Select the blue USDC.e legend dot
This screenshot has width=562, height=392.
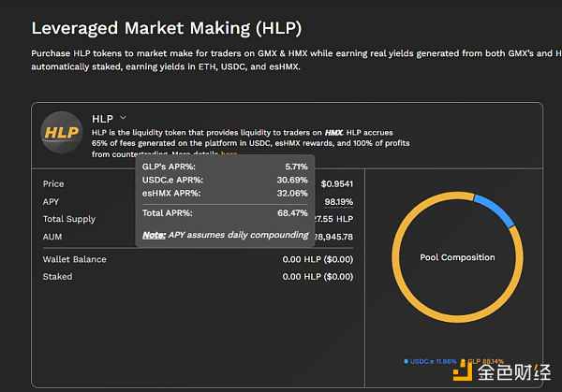(x=406, y=361)
